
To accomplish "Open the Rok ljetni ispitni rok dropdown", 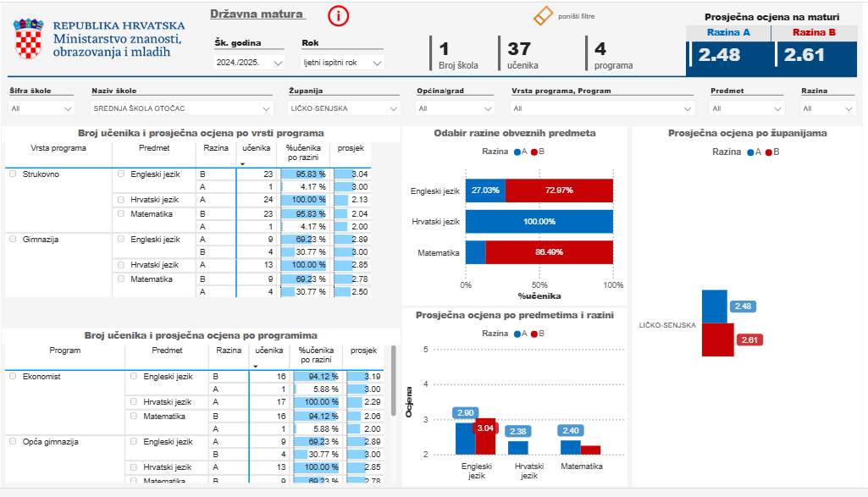I will [343, 63].
